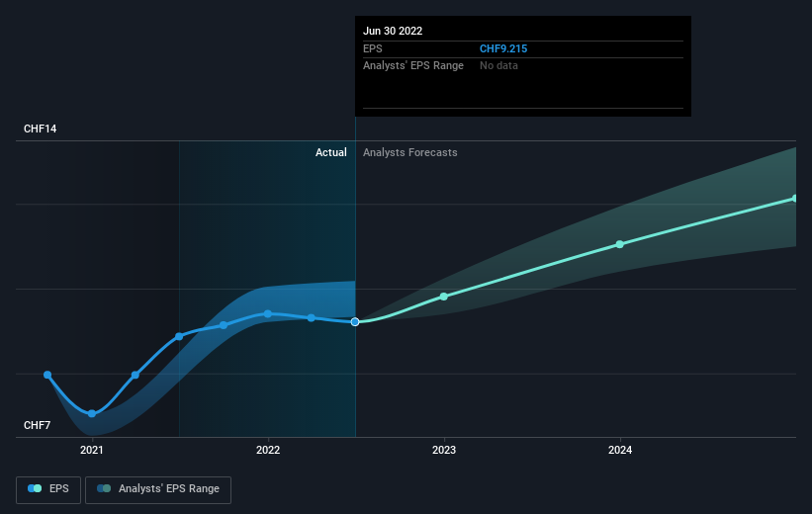Click the 2023 x-axis label
Viewport: 812px width, 514px height.
pos(444,450)
